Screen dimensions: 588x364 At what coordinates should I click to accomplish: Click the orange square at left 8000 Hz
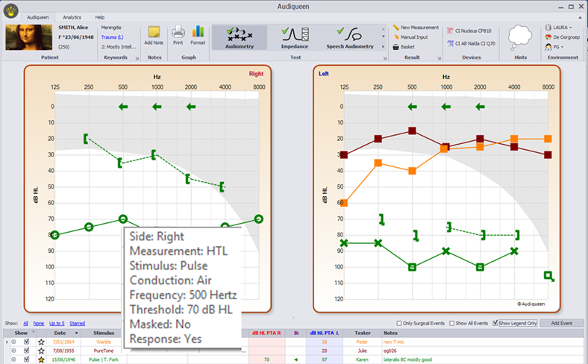click(548, 139)
